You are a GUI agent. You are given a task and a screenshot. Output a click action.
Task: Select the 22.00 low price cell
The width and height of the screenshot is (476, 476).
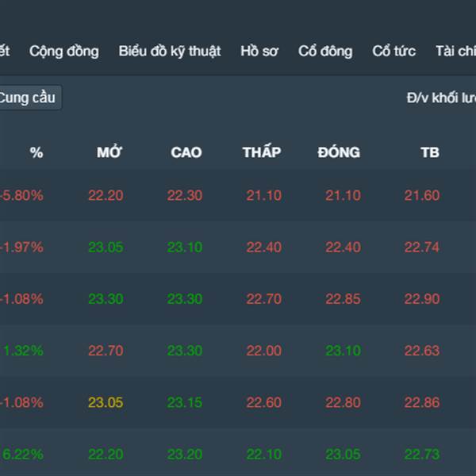pos(263,351)
